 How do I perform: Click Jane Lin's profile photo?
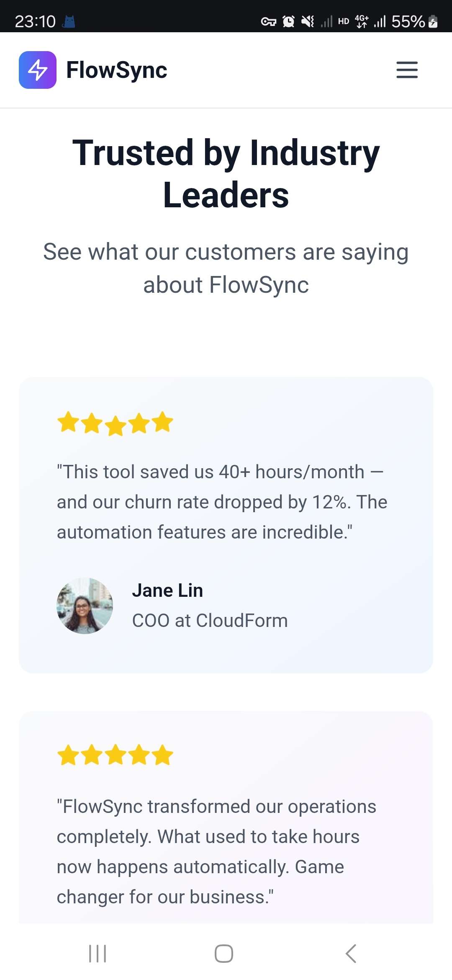(x=85, y=606)
